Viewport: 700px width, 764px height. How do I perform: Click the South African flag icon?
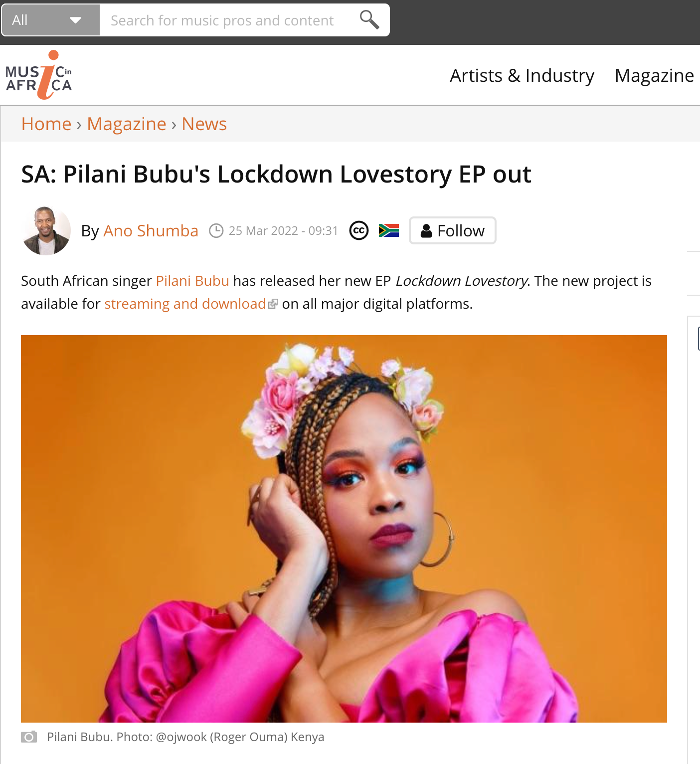(389, 230)
